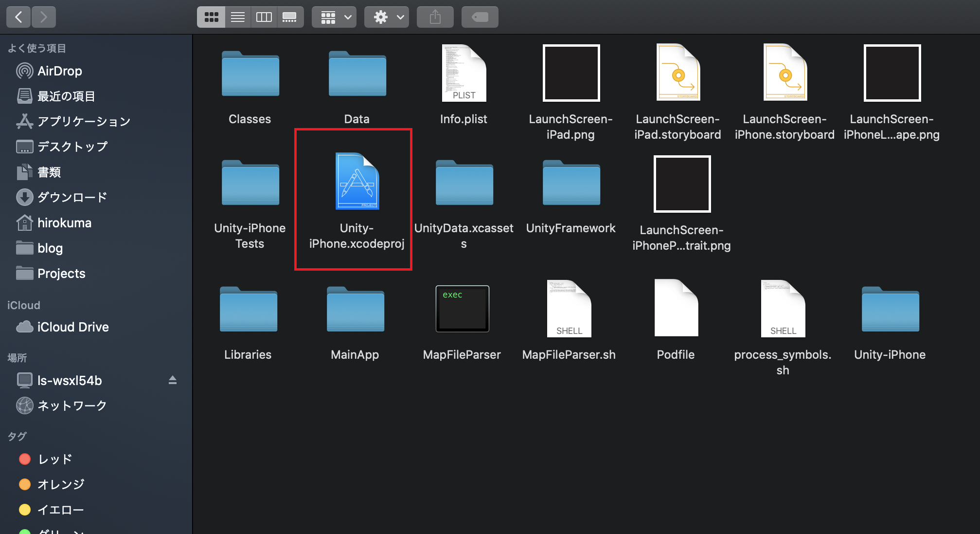The width and height of the screenshot is (980, 534).
Task: Switch to gallery view
Action: 290,17
